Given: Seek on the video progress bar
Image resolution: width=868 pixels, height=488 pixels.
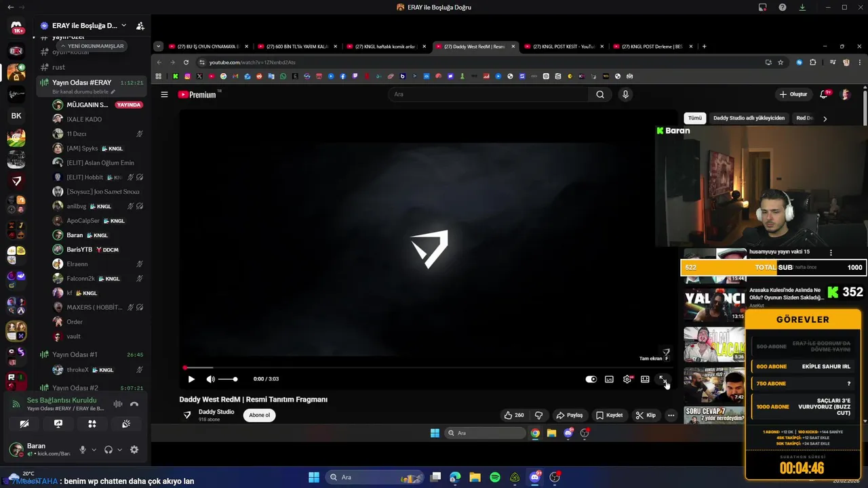Looking at the screenshot, I should coord(427,368).
